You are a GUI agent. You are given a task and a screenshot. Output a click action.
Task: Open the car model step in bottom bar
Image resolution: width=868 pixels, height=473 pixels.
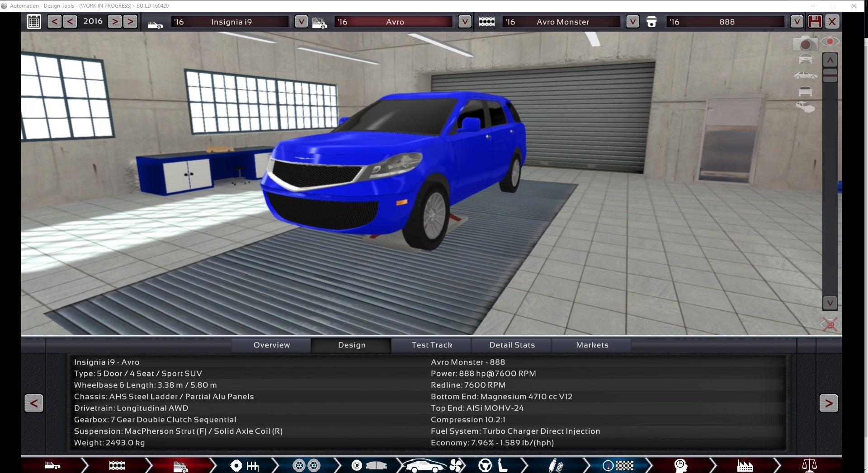pyautogui.click(x=52, y=465)
